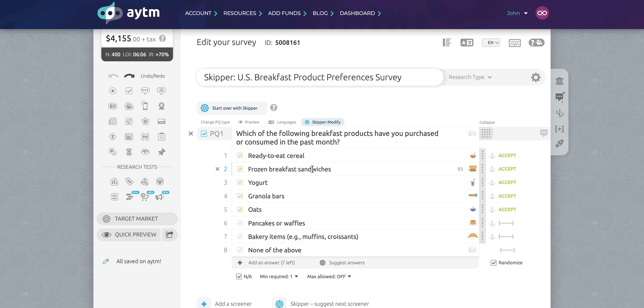Expand the EN language dropdown

coord(491,43)
